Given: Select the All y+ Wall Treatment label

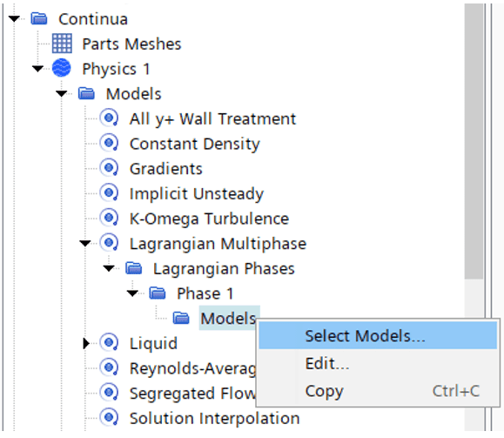Looking at the screenshot, I should click(x=212, y=118).
